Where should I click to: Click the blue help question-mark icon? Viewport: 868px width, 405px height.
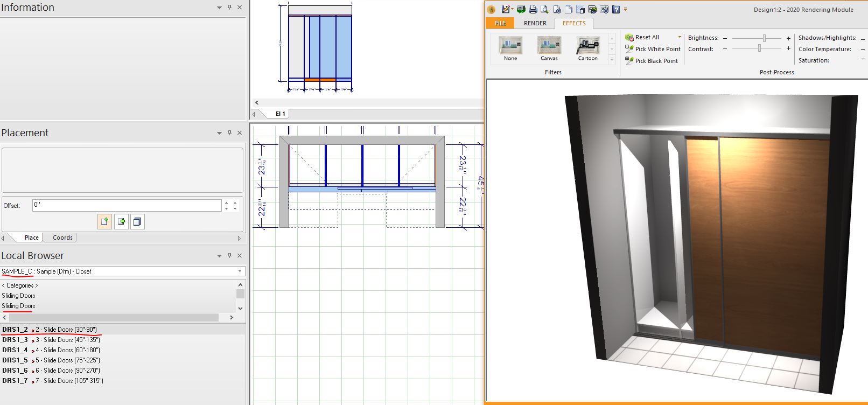coord(616,9)
